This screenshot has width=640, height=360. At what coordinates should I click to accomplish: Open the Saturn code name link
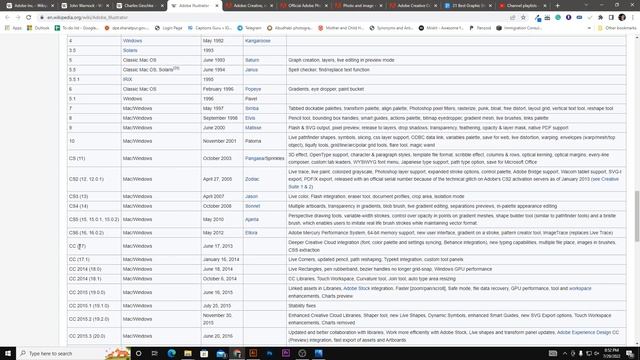[252, 60]
